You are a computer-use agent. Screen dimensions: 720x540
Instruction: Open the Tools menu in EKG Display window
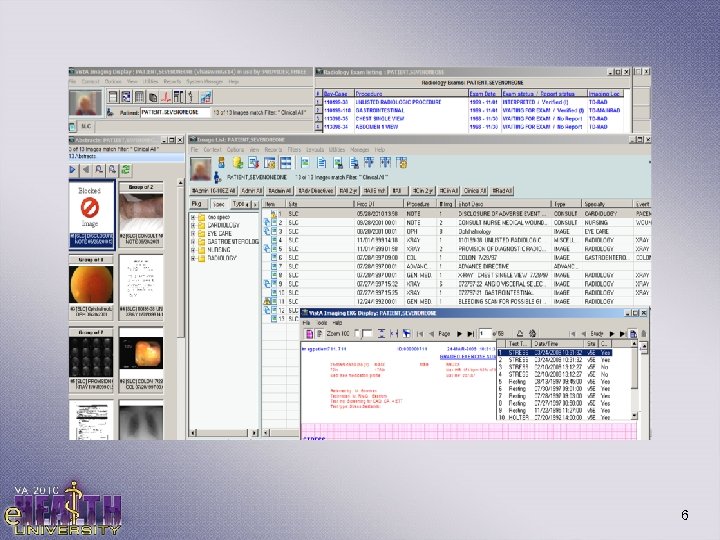pyautogui.click(x=322, y=323)
